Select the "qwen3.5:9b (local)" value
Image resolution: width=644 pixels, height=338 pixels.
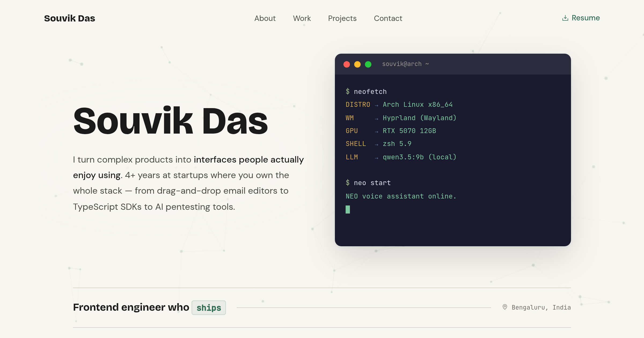(x=419, y=157)
